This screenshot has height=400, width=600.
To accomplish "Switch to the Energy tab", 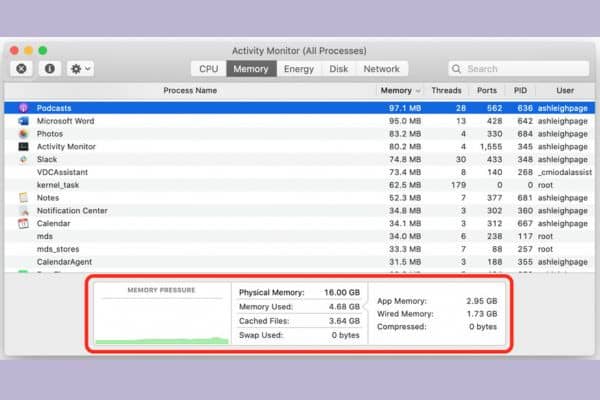I will tap(299, 69).
